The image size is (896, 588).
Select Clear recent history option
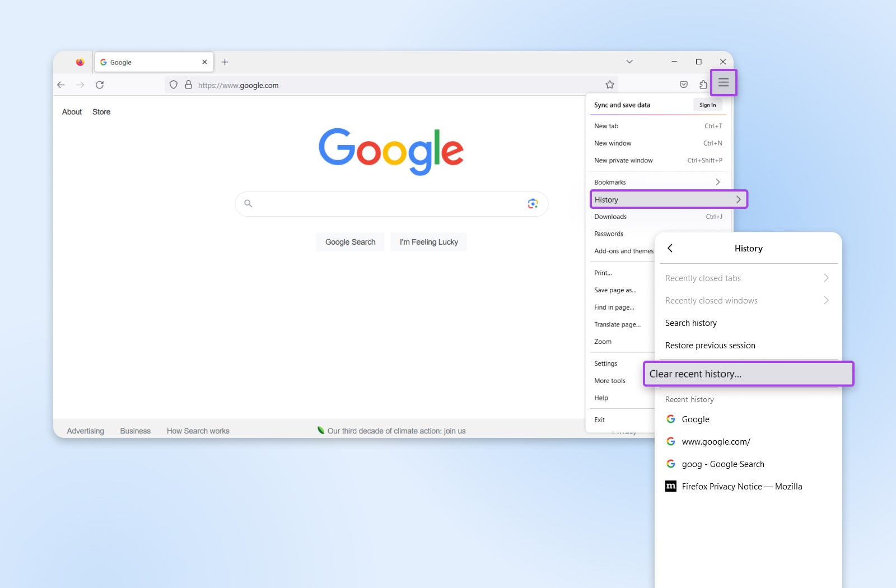(x=748, y=374)
